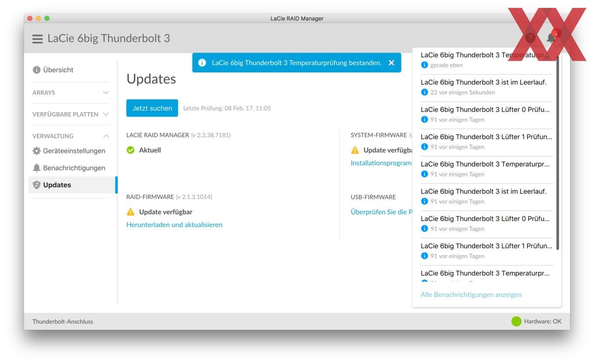Click the System-Firmware warning triangle icon
The height and width of the screenshot is (364, 594).
355,150
